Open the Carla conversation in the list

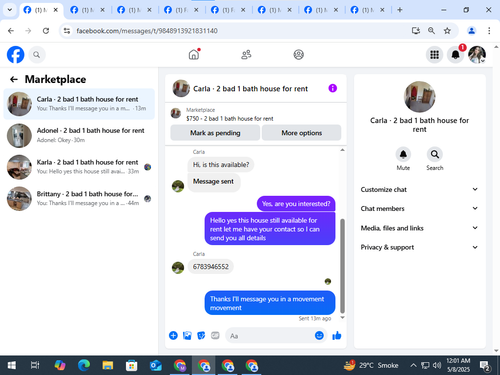point(79,104)
